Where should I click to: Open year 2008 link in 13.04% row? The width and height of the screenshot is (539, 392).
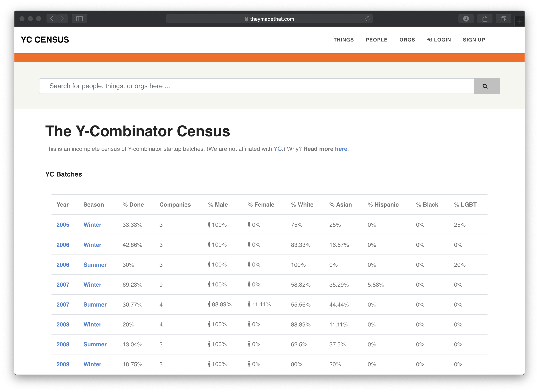63,345
